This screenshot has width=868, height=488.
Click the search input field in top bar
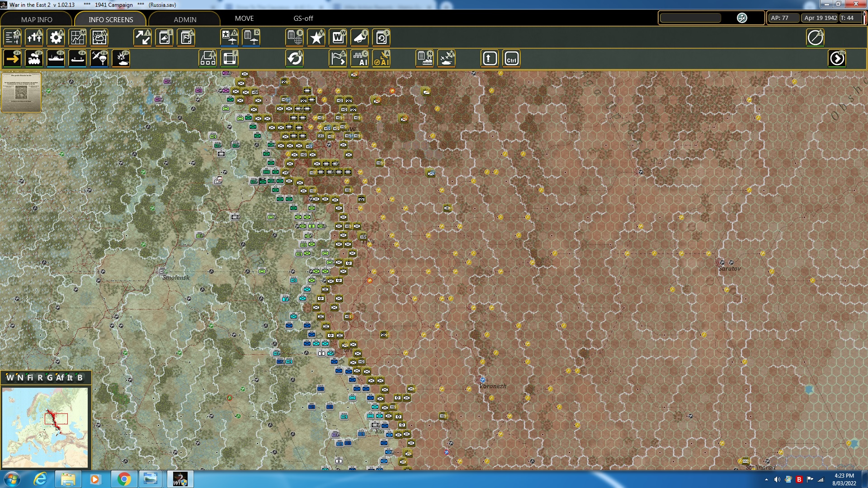click(690, 18)
